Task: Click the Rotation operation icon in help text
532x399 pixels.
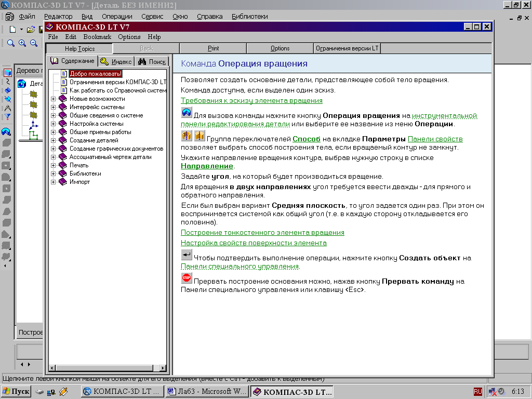Action: (x=187, y=113)
